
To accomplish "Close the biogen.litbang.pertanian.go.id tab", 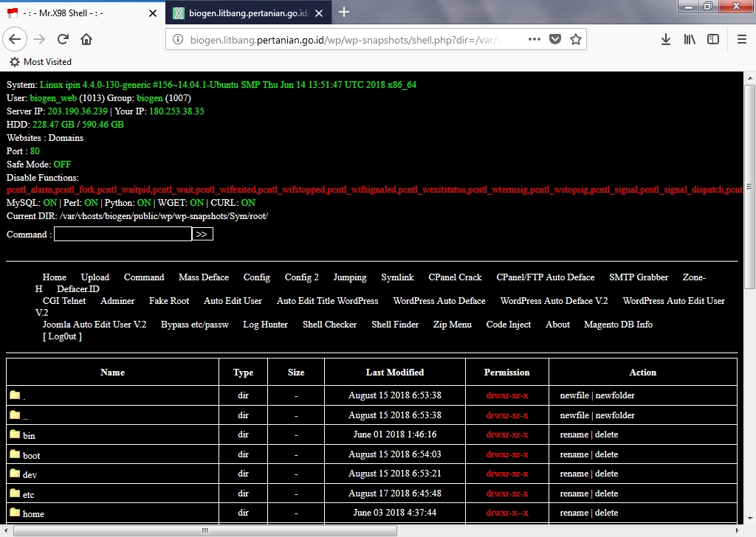I will tap(319, 13).
